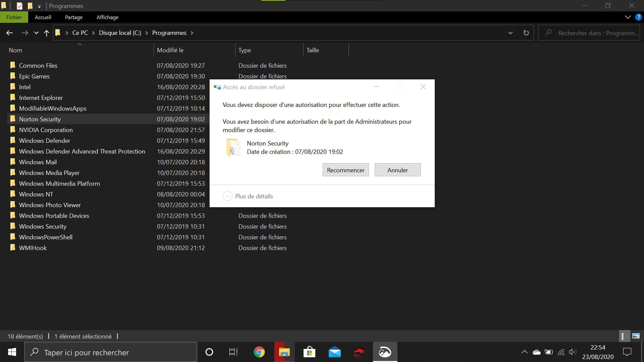The width and height of the screenshot is (644, 362).
Task: Click Recommencer in the access denied dialog
Action: click(x=345, y=170)
